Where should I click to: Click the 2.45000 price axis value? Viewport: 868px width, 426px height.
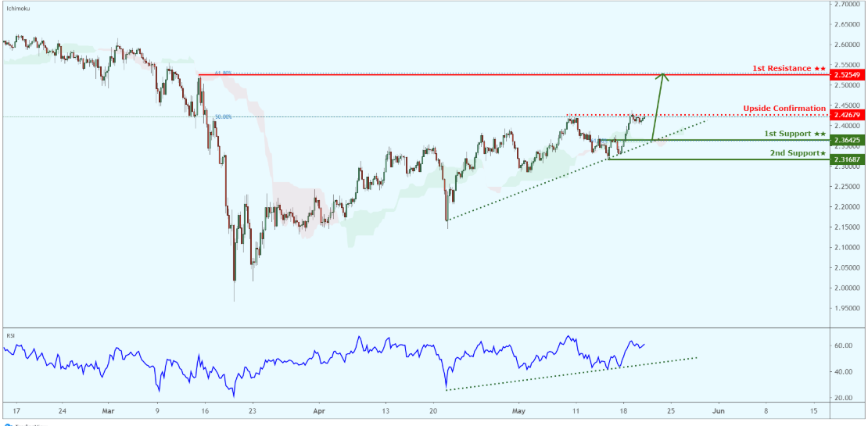point(848,105)
